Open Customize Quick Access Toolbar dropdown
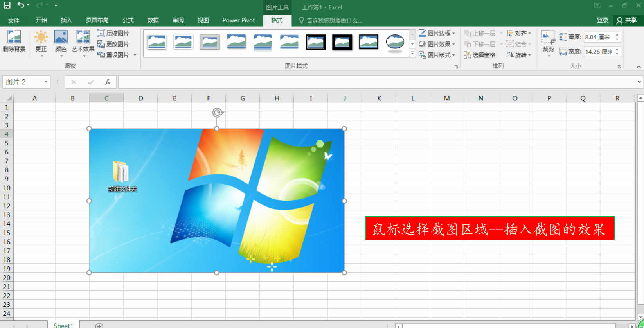This screenshot has width=644, height=328. [56, 5]
